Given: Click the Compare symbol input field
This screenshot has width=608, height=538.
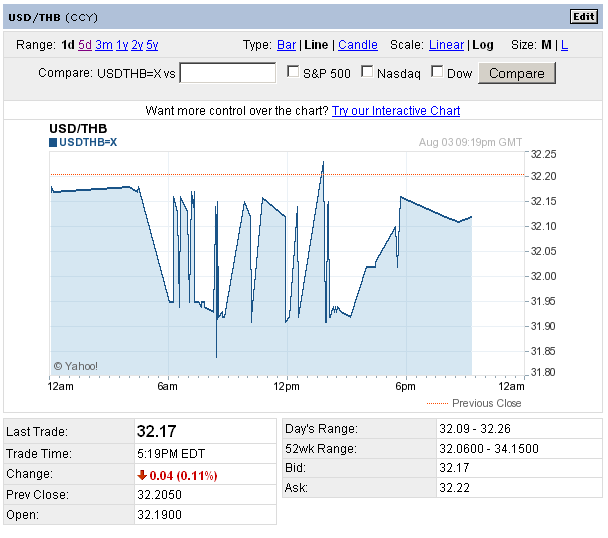Looking at the screenshot, I should pyautogui.click(x=227, y=73).
